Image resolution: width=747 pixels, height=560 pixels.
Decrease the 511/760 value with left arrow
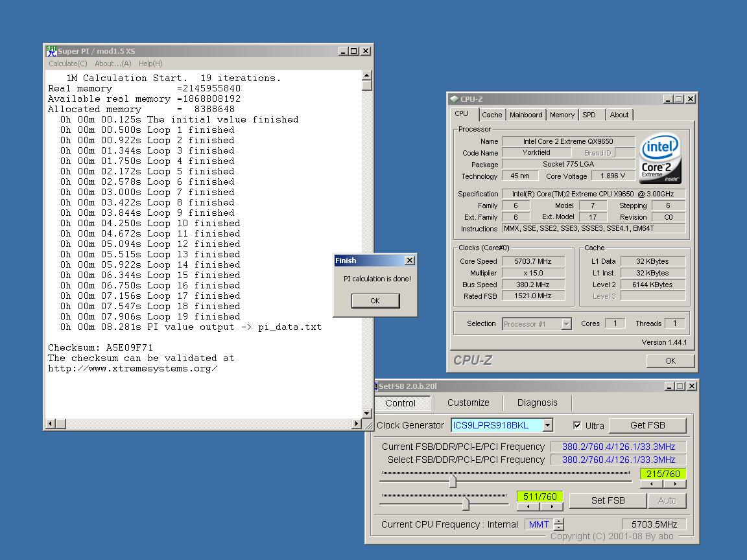click(528, 507)
